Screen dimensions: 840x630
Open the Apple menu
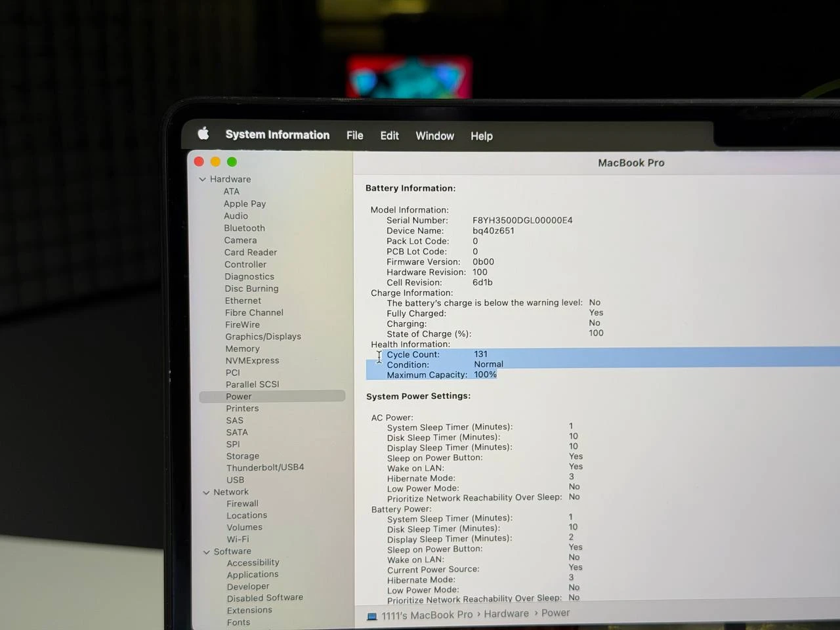pyautogui.click(x=203, y=134)
